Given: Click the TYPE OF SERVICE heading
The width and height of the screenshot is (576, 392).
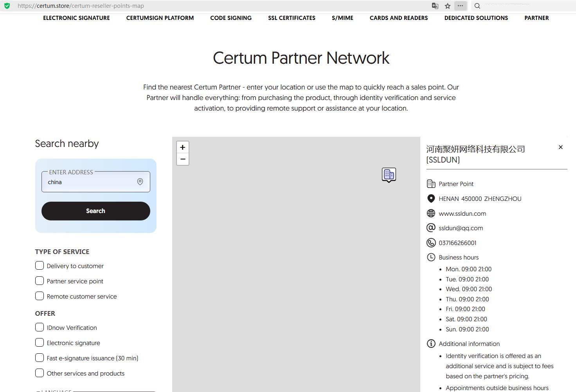Looking at the screenshot, I should (62, 252).
